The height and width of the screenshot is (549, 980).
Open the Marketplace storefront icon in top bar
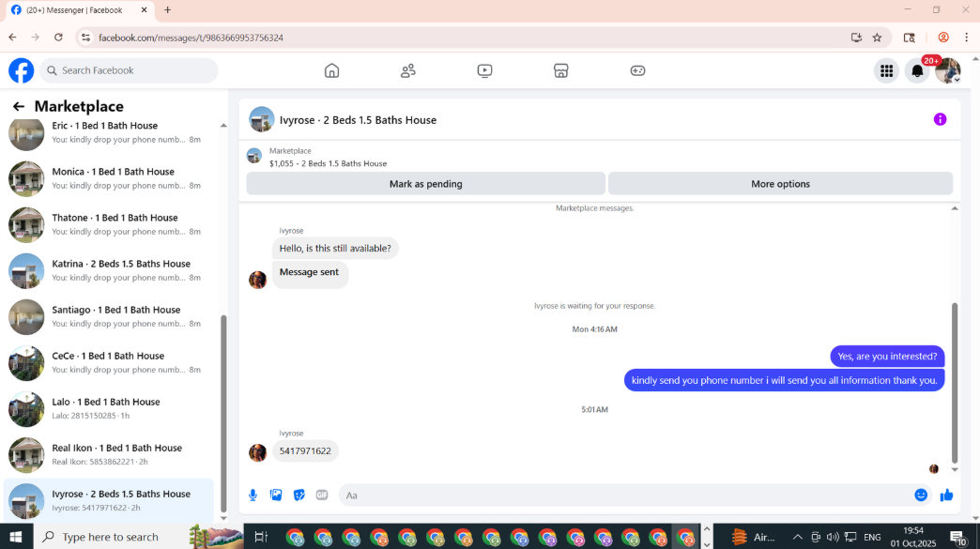point(560,70)
